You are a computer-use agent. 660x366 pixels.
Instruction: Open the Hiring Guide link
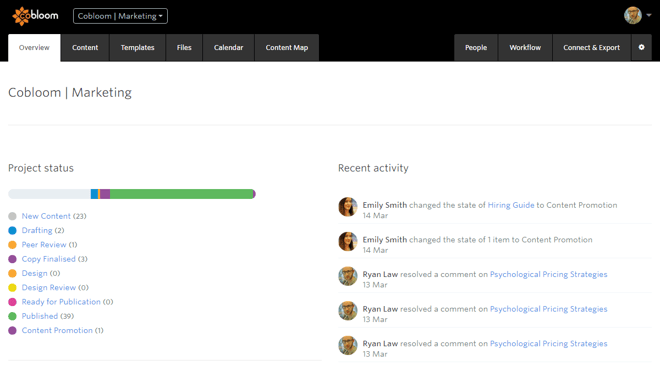[511, 205]
